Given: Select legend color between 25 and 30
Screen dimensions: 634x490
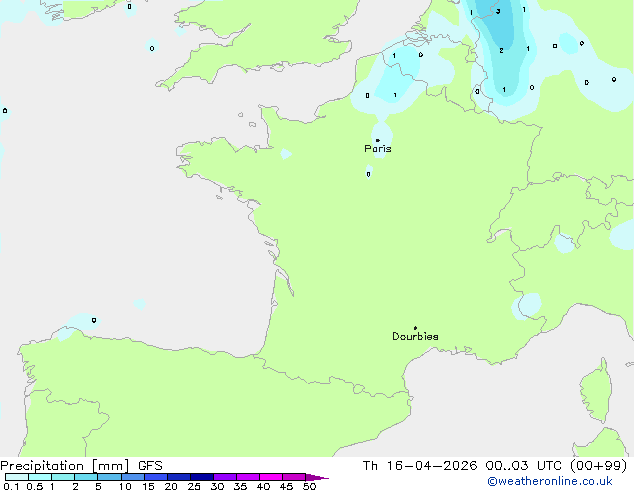Looking at the screenshot, I should point(202,477).
